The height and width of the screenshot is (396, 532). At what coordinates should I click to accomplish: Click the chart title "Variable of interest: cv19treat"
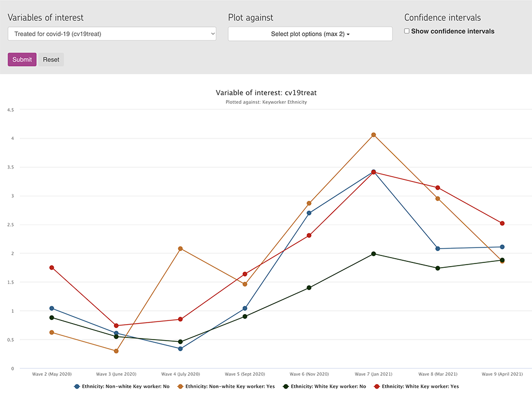click(x=266, y=93)
